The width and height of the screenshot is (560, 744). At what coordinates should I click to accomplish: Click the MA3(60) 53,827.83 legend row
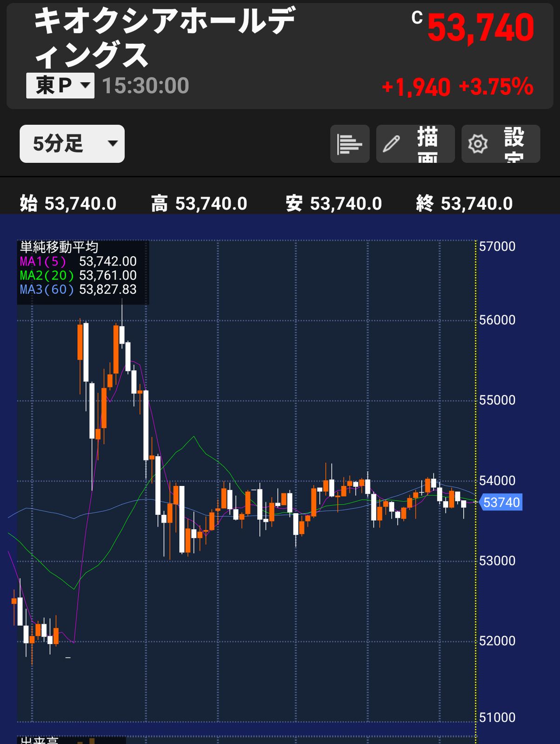pos(78,289)
